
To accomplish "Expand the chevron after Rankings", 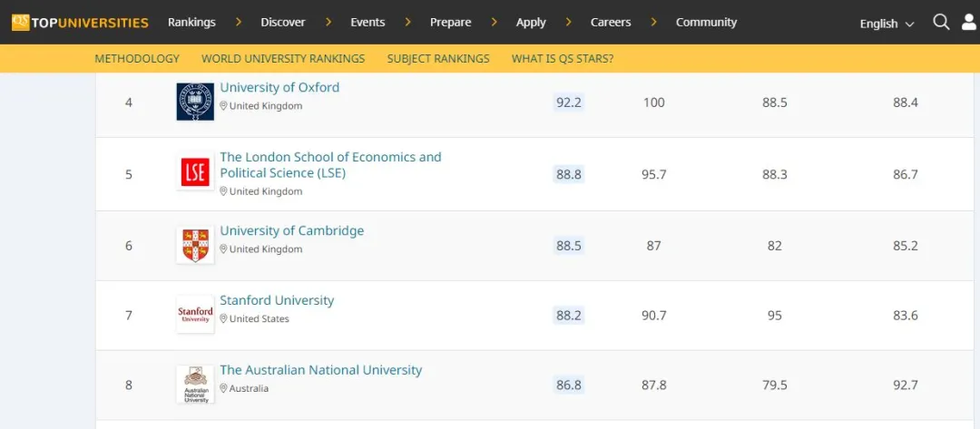I will click(238, 22).
